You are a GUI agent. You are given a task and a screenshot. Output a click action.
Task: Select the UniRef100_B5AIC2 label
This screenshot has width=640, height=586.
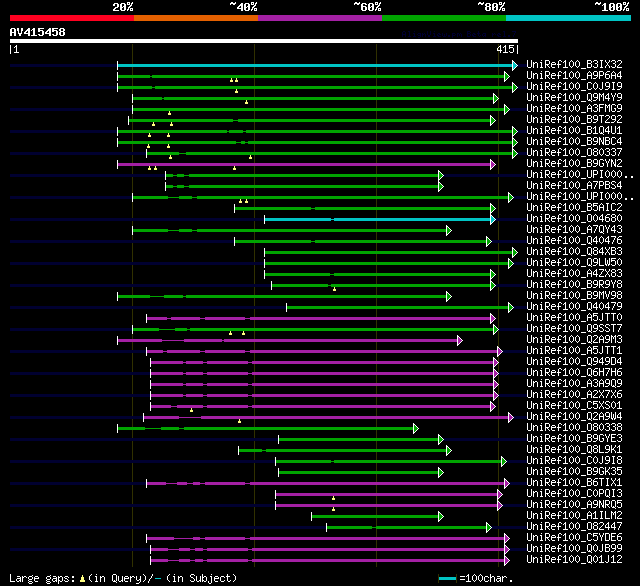click(x=574, y=208)
